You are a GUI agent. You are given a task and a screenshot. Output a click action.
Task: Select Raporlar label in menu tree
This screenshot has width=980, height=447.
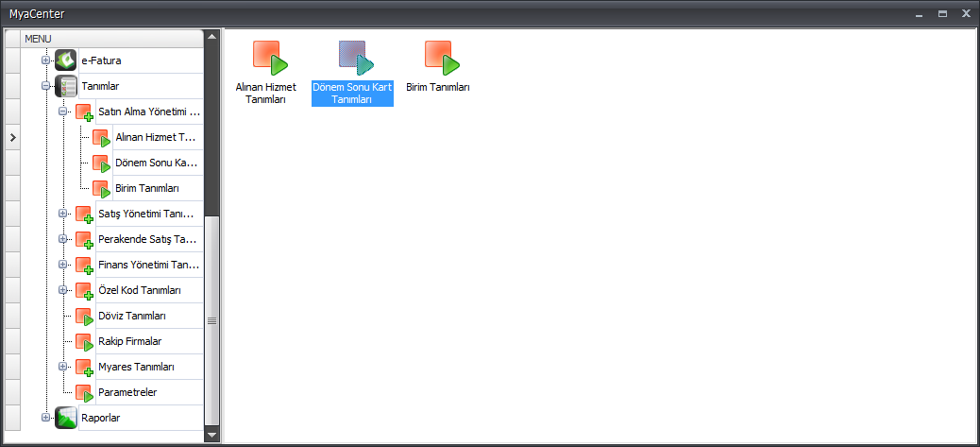tap(101, 418)
